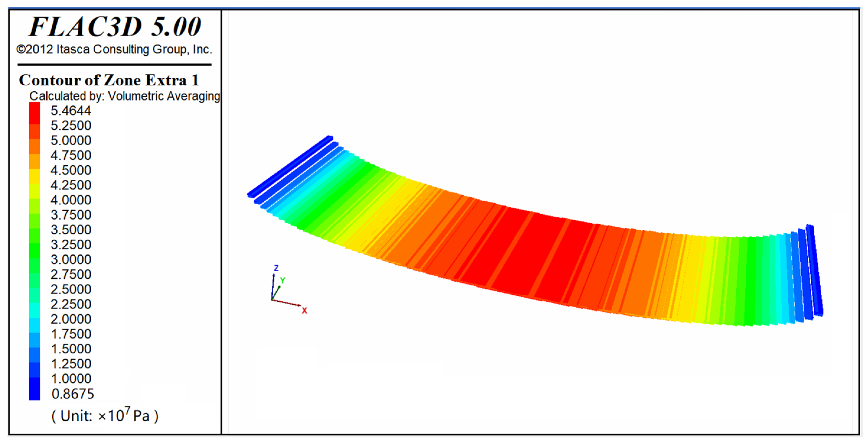868x444 pixels.
Task: Click legend value 5.0000
Action: pyautogui.click(x=71, y=140)
